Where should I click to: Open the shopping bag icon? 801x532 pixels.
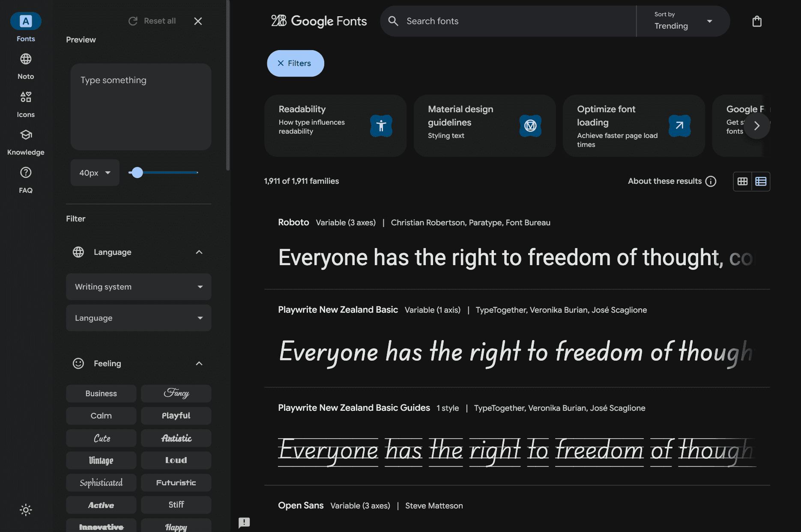click(757, 21)
